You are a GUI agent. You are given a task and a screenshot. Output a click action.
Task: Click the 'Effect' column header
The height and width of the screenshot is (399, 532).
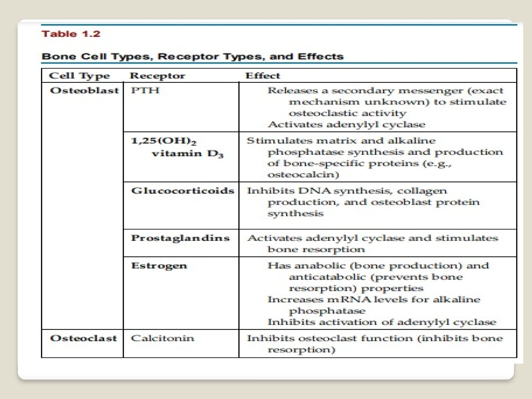click(263, 76)
